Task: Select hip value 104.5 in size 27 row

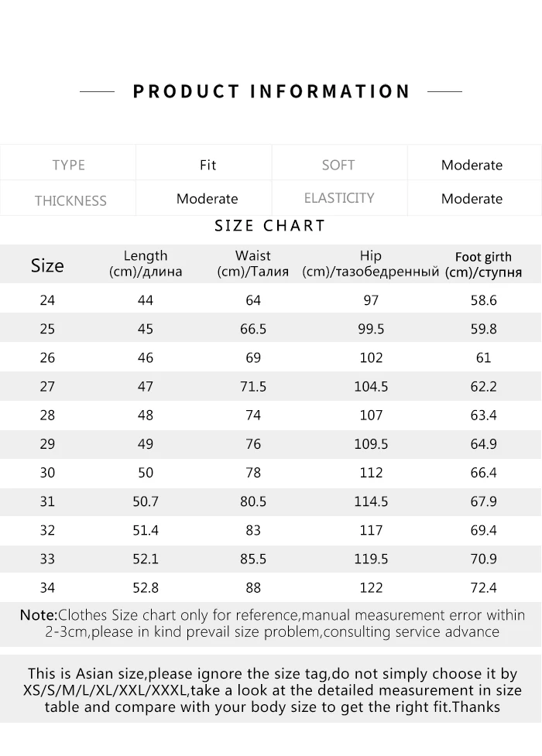Action: tap(371, 386)
